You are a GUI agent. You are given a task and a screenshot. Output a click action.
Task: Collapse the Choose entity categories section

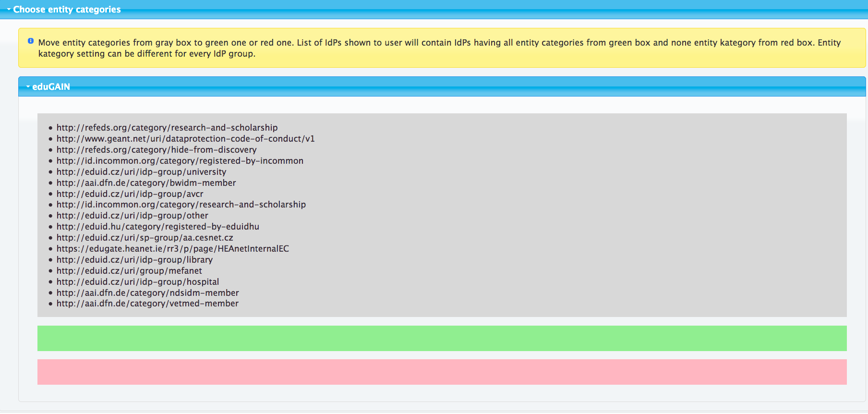[67, 10]
